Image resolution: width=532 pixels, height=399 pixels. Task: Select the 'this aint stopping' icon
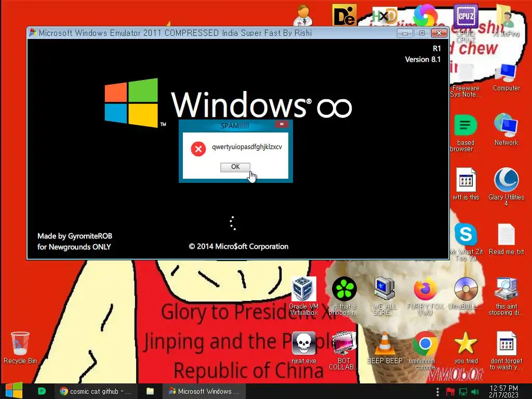pyautogui.click(x=506, y=296)
